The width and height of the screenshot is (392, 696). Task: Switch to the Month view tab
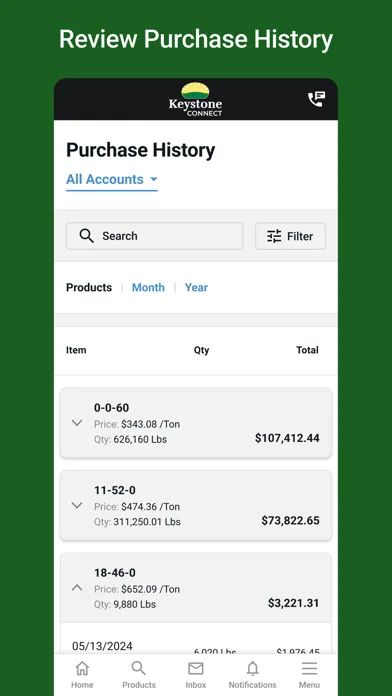pyautogui.click(x=148, y=287)
